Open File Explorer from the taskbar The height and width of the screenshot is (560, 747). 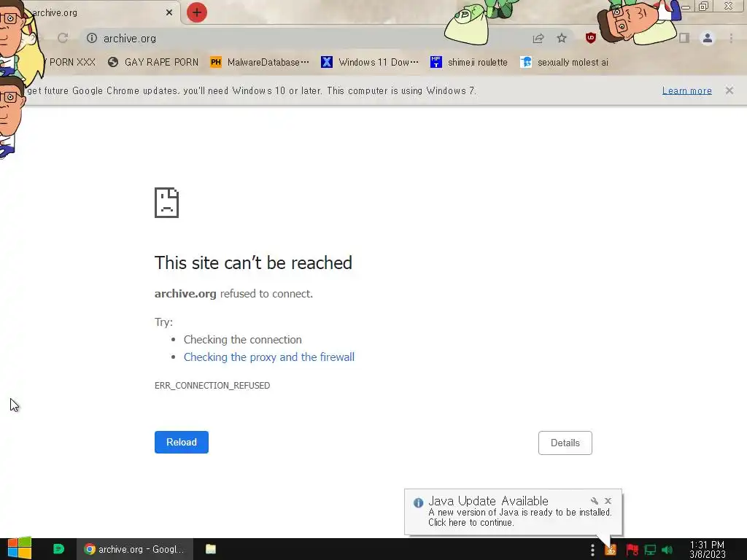pos(211,549)
